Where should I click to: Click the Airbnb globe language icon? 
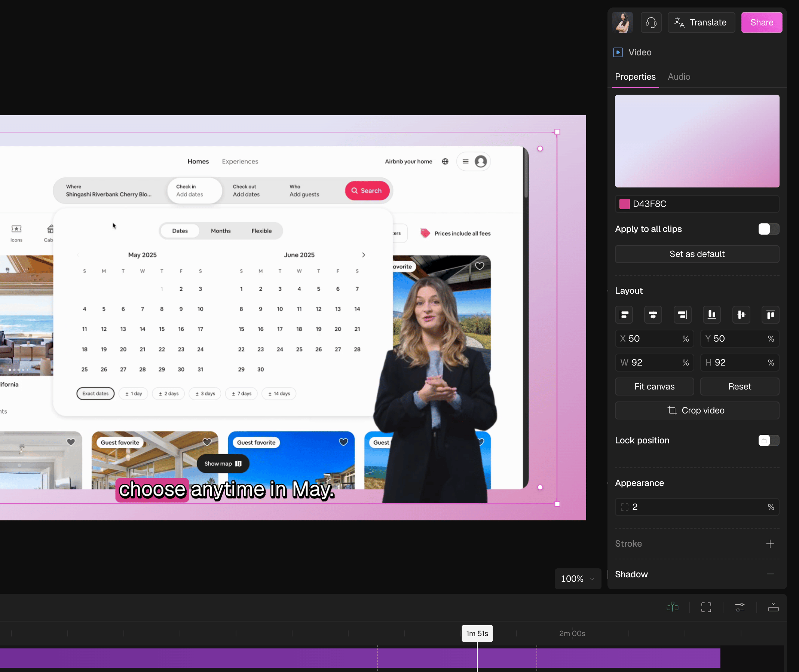click(x=445, y=162)
